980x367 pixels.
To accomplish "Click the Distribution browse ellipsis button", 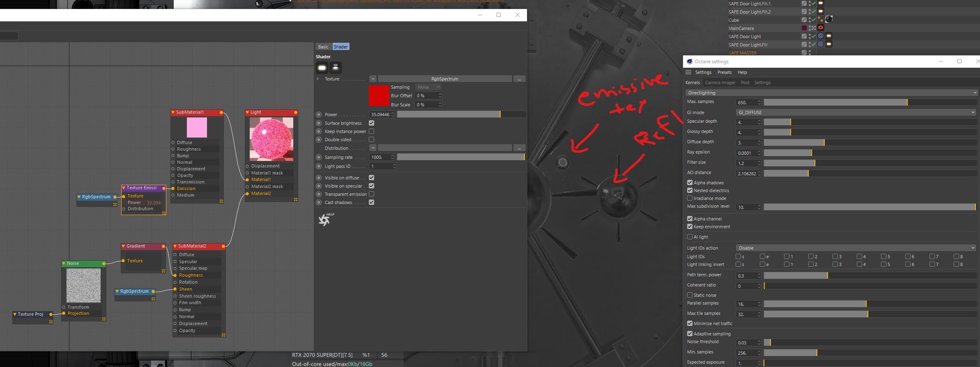I will pos(520,148).
